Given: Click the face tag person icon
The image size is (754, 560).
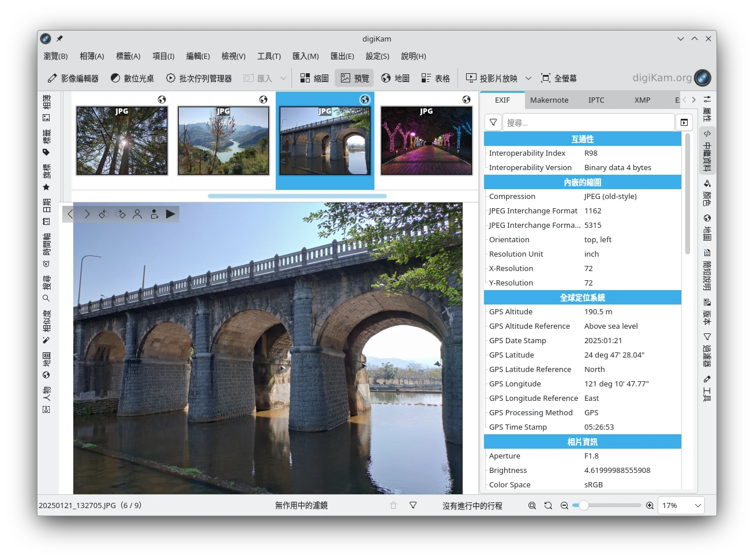Looking at the screenshot, I should tap(137, 214).
